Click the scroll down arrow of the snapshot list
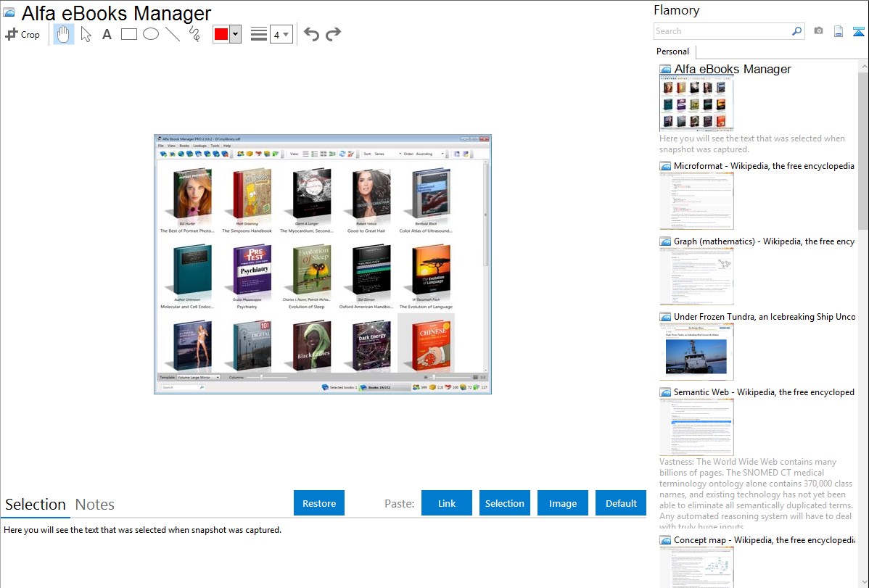Screen dimensions: 869x588 863,582
